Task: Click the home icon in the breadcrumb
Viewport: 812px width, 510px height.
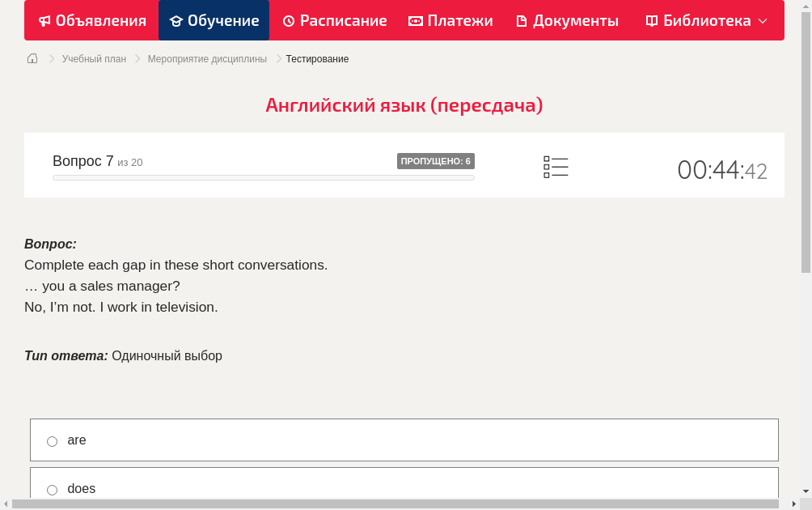Action: pyautogui.click(x=32, y=58)
